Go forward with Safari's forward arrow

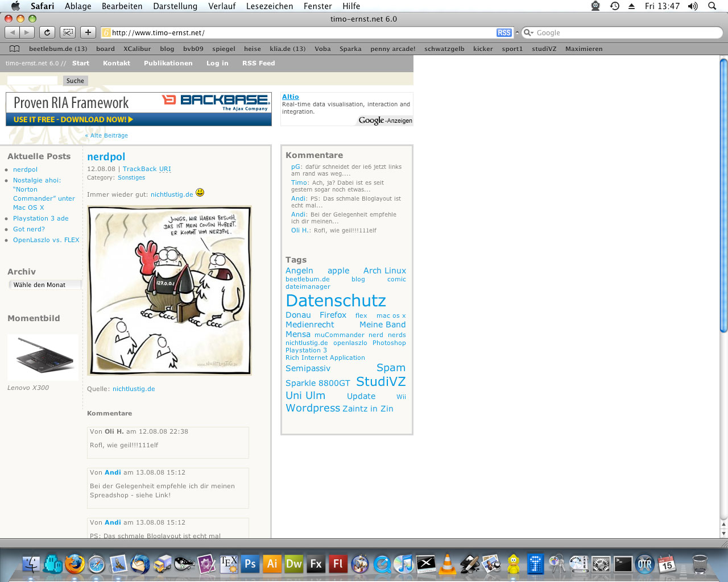click(x=27, y=32)
